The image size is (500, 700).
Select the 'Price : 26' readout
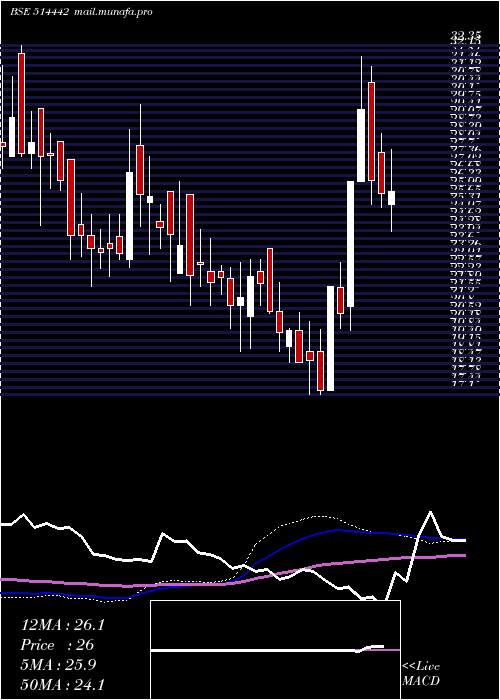tap(57, 645)
